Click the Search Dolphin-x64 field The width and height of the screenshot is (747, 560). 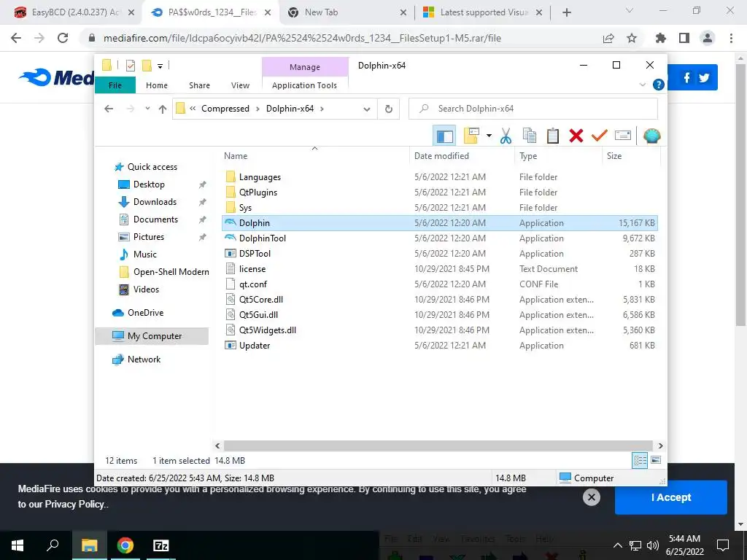533,109
